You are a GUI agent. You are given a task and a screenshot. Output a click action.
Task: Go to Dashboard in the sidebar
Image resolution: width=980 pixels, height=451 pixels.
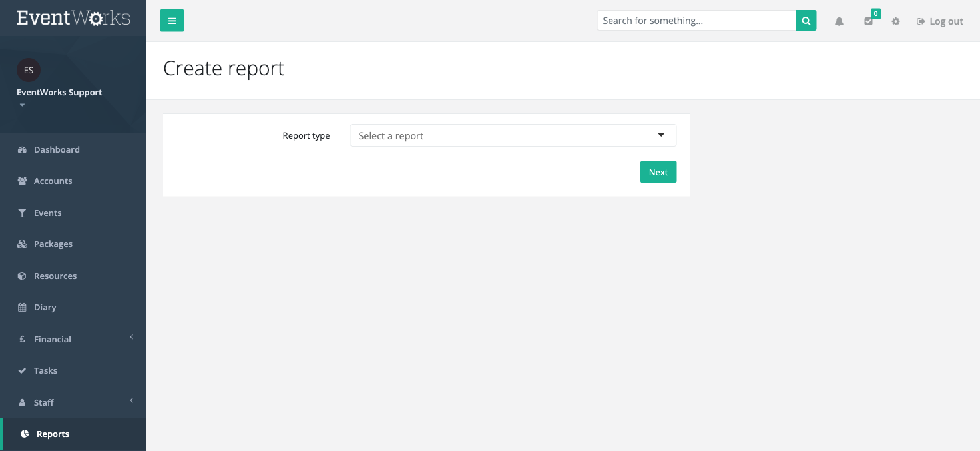pyautogui.click(x=73, y=150)
